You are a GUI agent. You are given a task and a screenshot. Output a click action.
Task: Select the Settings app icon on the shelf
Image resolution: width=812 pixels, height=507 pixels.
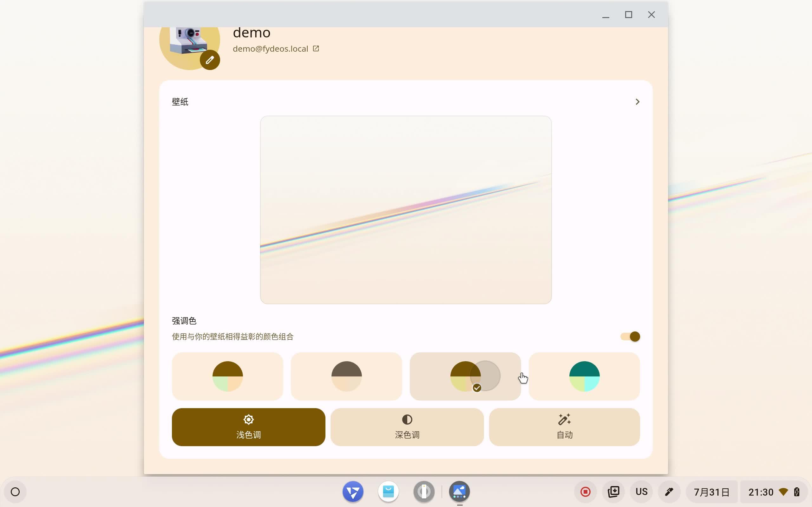tap(423, 491)
